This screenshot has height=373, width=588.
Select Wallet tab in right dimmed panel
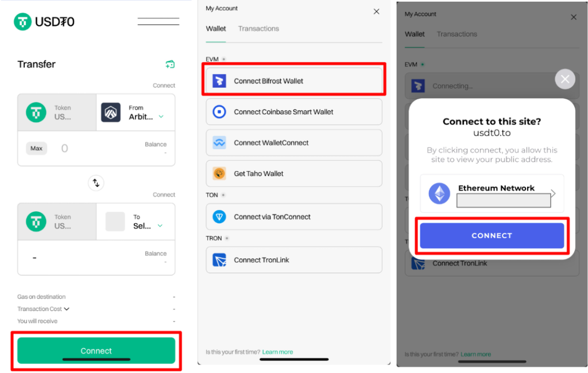415,34
